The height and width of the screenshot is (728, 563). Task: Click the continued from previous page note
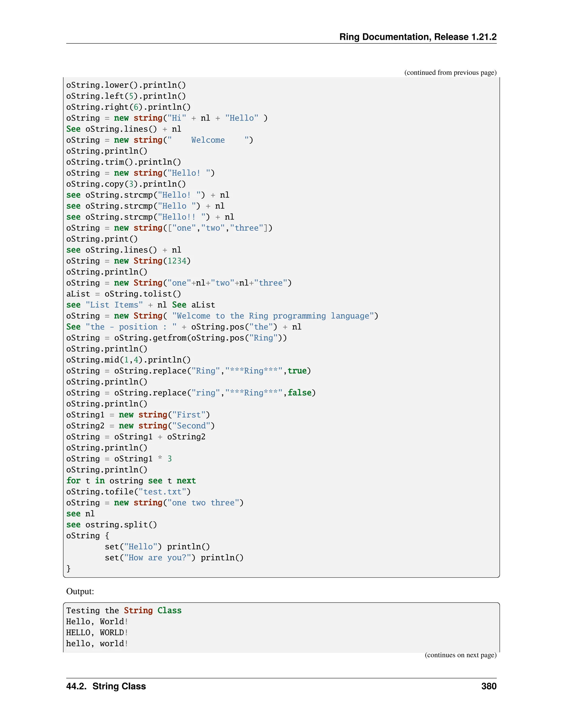pyautogui.click(x=450, y=73)
